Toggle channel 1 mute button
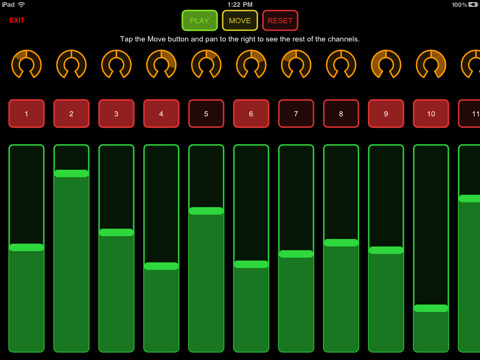Image resolution: width=480 pixels, height=360 pixels. point(26,114)
